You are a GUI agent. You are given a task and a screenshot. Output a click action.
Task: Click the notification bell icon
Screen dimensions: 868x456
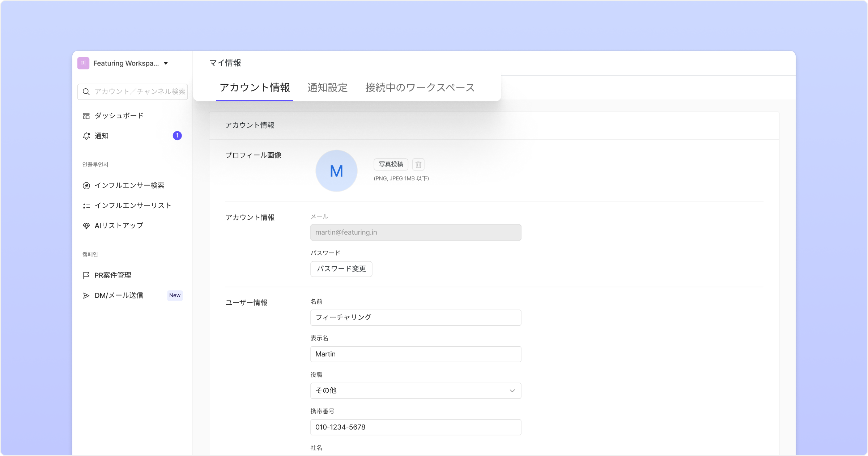pyautogui.click(x=86, y=136)
